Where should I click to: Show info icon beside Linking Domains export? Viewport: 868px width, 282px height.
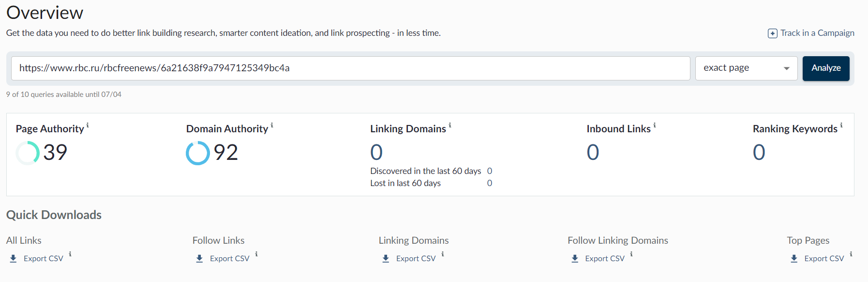[443, 254]
